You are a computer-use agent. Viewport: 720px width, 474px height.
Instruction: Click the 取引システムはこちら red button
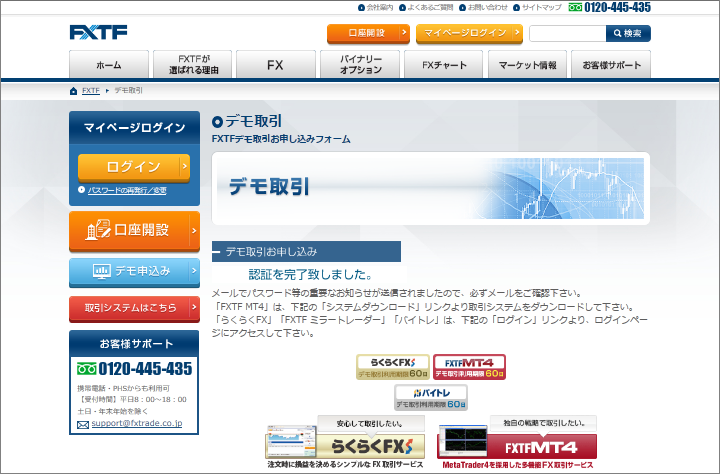point(135,309)
